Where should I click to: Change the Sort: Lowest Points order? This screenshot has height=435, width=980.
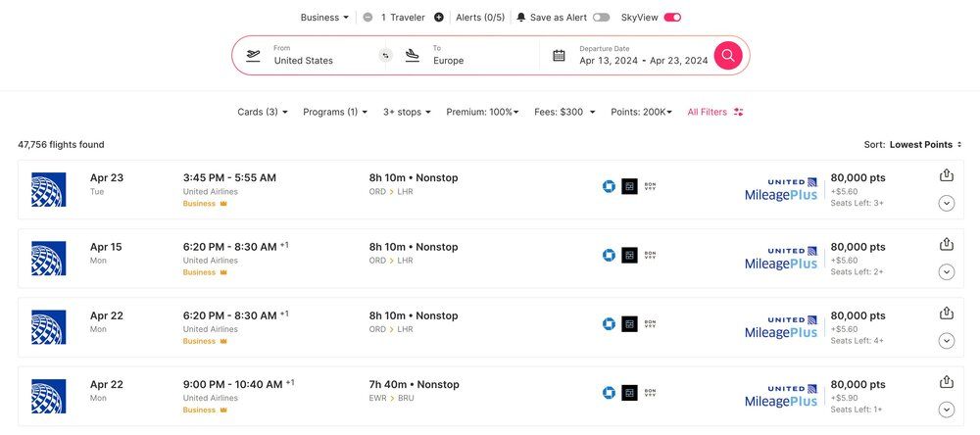click(x=924, y=144)
